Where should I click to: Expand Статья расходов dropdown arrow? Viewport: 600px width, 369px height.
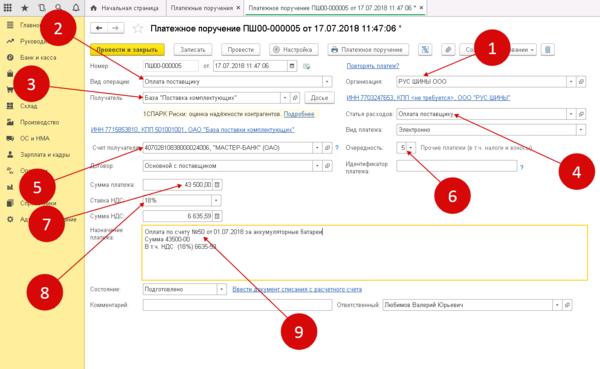[x=571, y=114]
